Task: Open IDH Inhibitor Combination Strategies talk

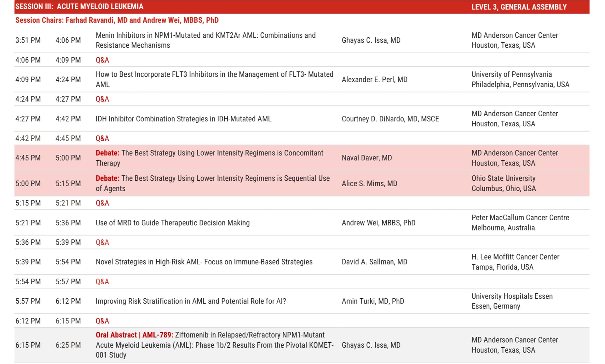Action: 183,119
